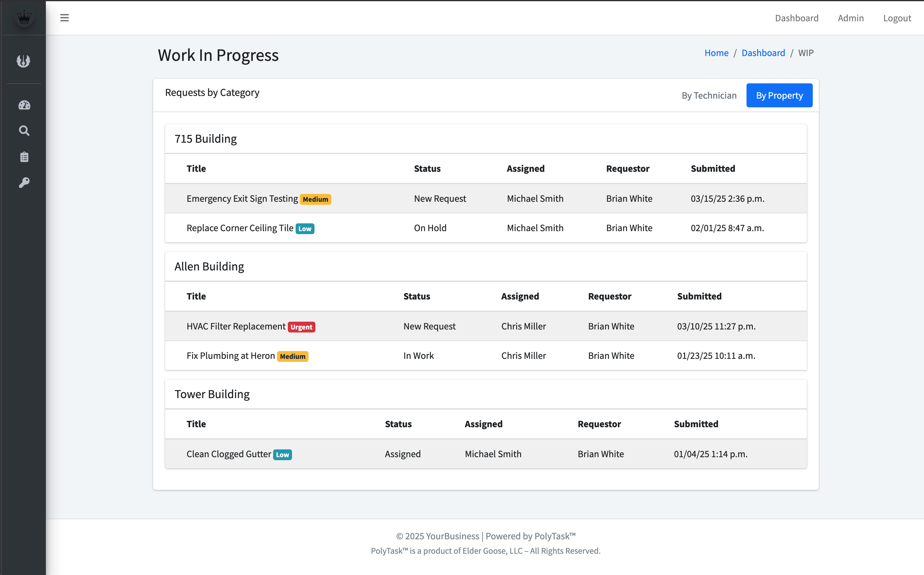The width and height of the screenshot is (924, 575).
Task: Click Logout in the top bar
Action: click(x=897, y=18)
